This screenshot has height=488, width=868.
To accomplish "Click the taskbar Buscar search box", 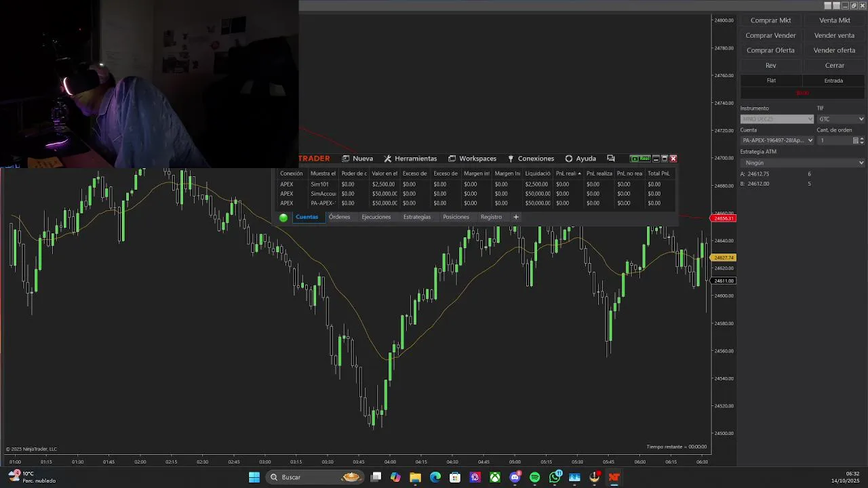I will (315, 477).
